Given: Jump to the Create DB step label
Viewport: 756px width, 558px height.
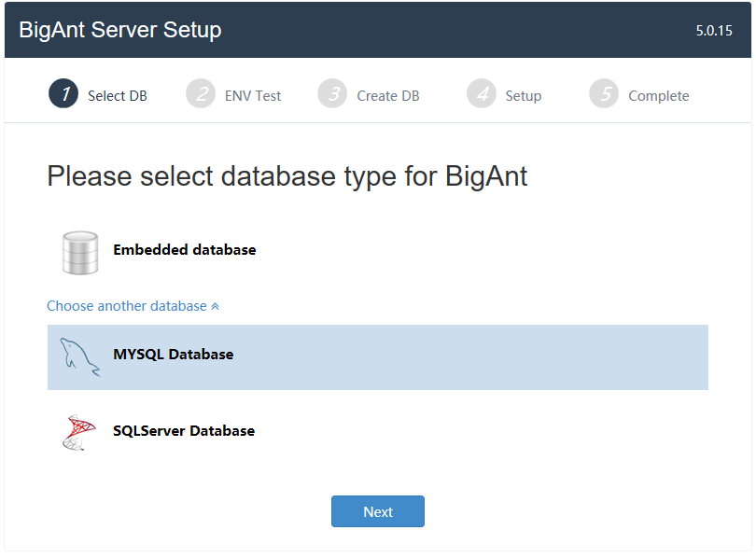Looking at the screenshot, I should tap(388, 96).
